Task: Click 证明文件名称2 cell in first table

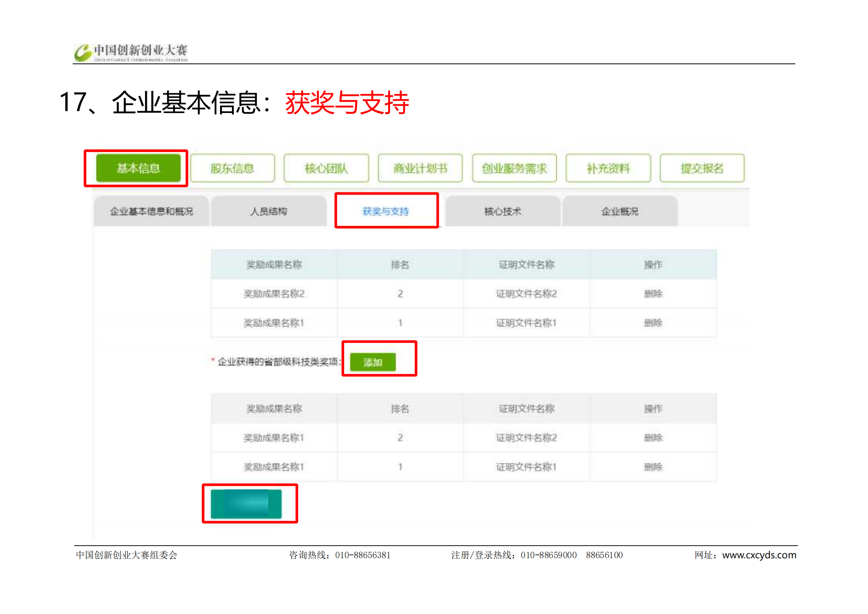Action: coord(526,294)
